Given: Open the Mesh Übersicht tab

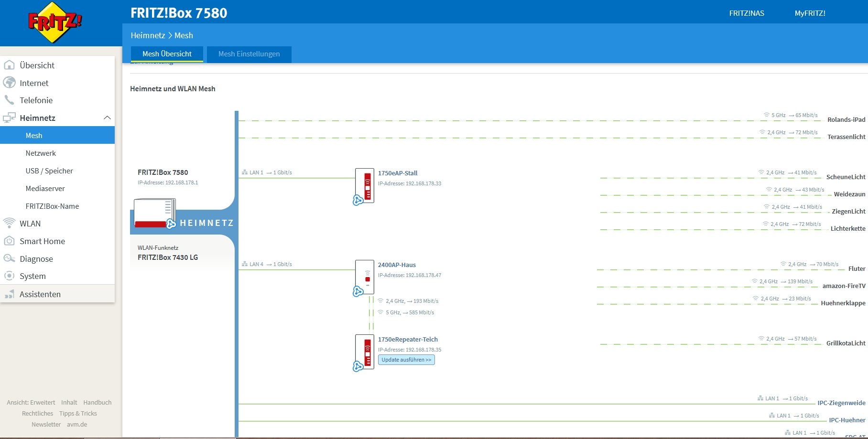Looking at the screenshot, I should (x=167, y=54).
